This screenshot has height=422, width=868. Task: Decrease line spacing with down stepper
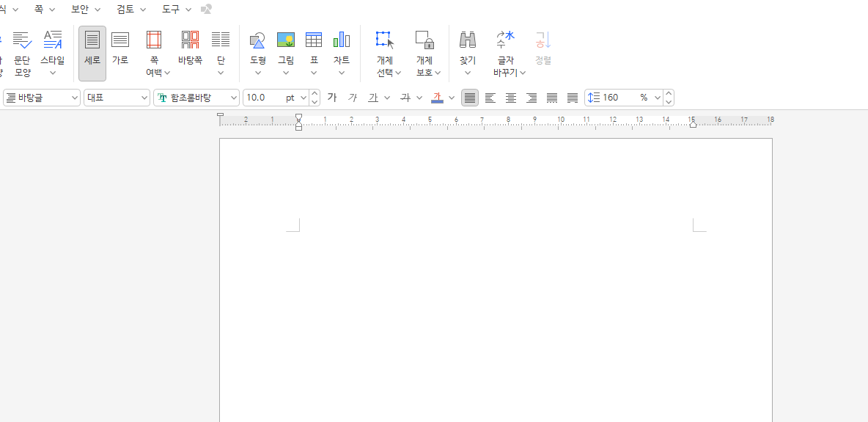coord(669,101)
